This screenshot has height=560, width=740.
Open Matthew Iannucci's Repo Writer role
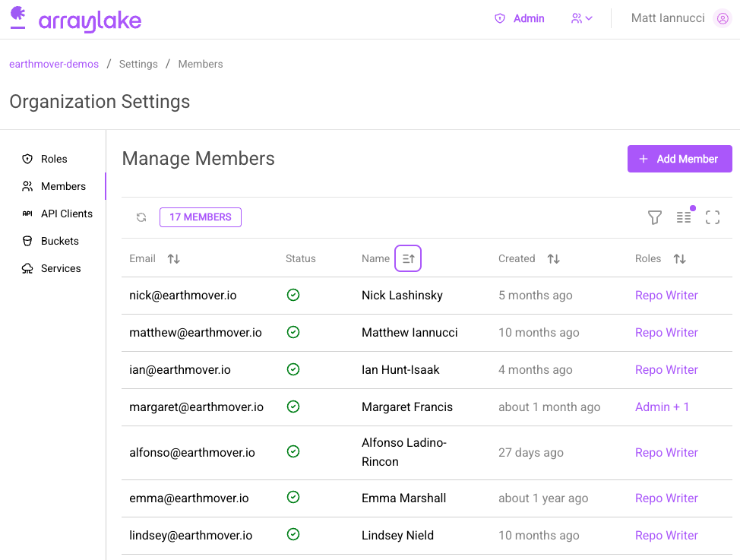(666, 332)
